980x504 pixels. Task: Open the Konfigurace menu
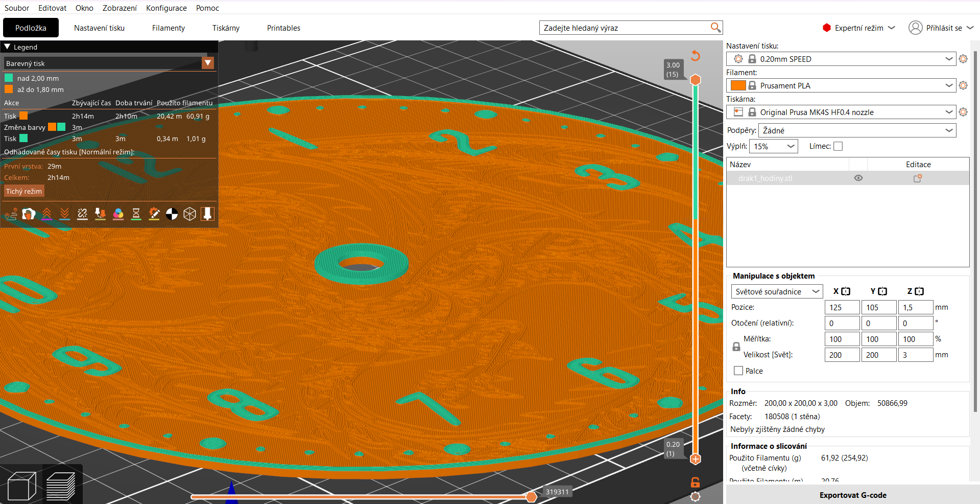[x=166, y=8]
